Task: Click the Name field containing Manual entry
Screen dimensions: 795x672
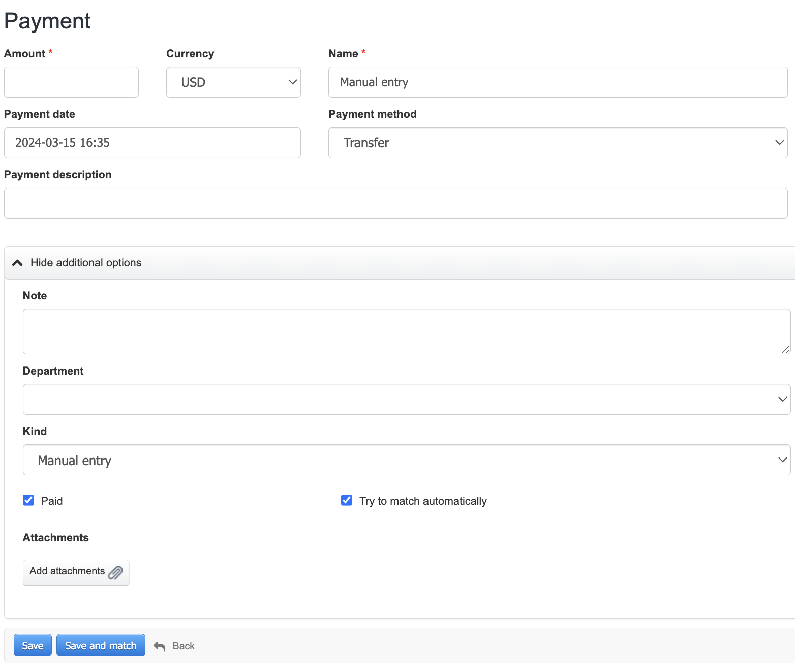Action: point(558,82)
